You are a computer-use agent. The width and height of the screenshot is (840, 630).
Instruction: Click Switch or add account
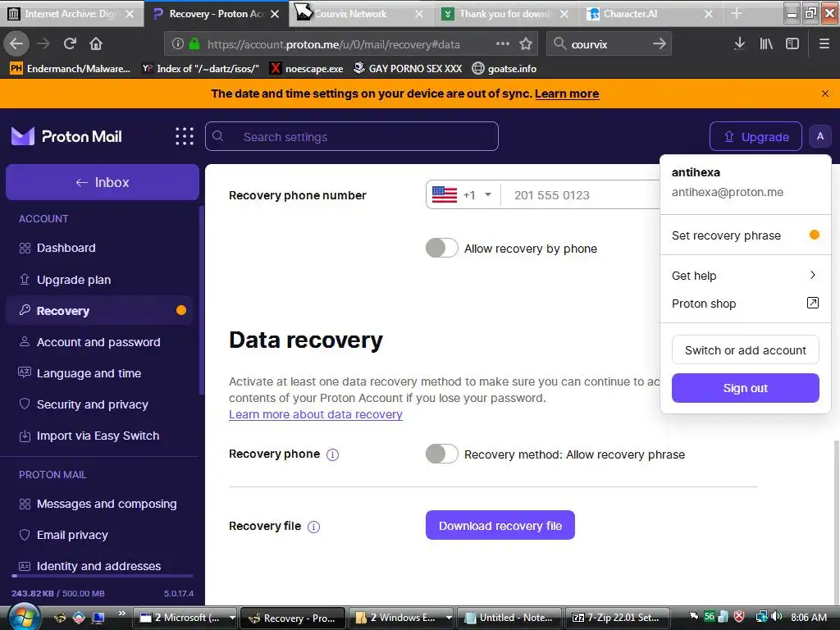pos(745,349)
